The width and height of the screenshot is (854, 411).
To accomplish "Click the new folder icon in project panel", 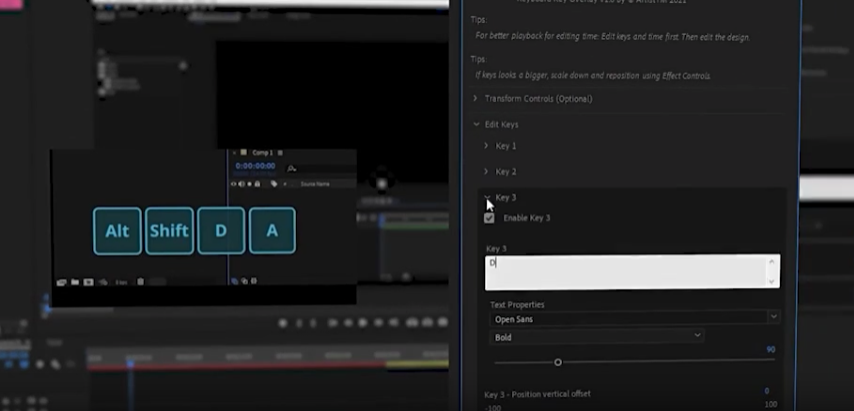I will [75, 282].
